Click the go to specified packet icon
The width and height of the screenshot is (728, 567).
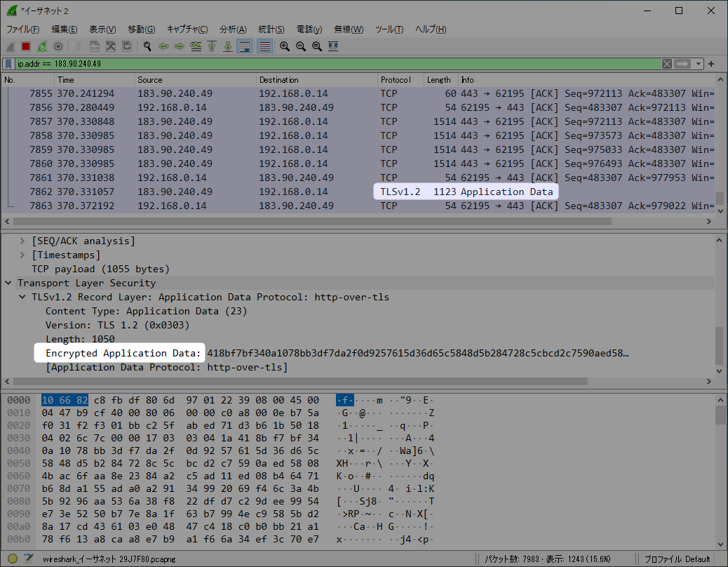click(196, 46)
